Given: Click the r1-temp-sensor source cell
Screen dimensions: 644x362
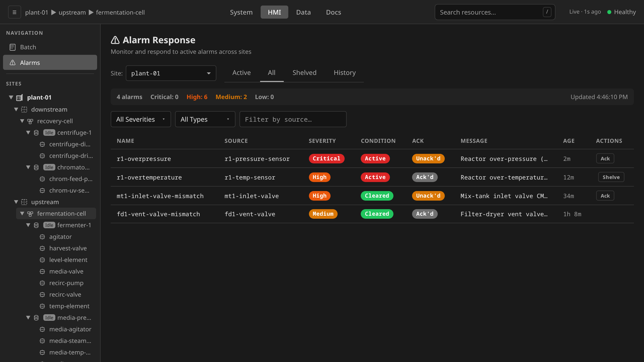Looking at the screenshot, I should point(250,177).
